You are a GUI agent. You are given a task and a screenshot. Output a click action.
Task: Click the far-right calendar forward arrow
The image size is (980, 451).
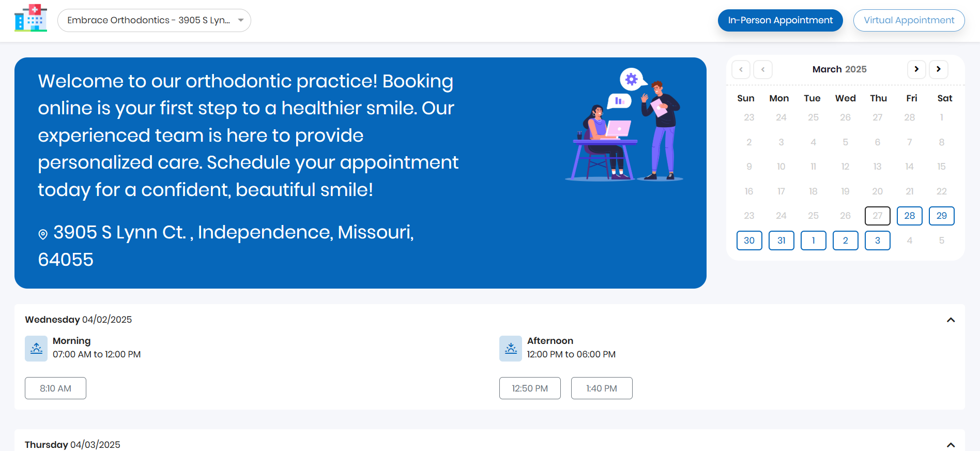click(x=939, y=69)
